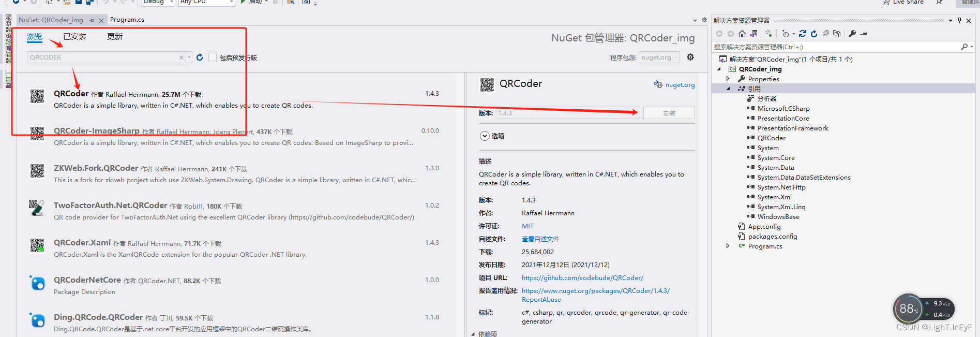Select the QRCoder.Xaml package row
The height and width of the screenshot is (337, 980).
(235, 248)
